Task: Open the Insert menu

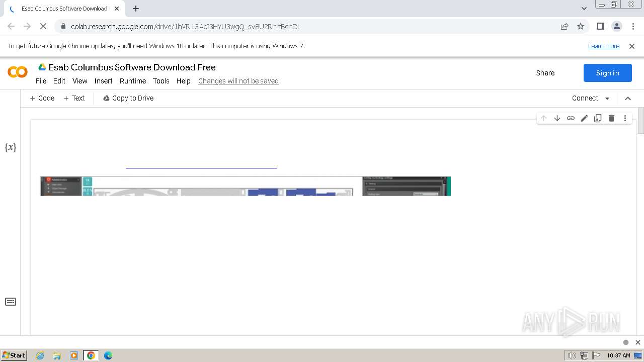Action: 104,81
